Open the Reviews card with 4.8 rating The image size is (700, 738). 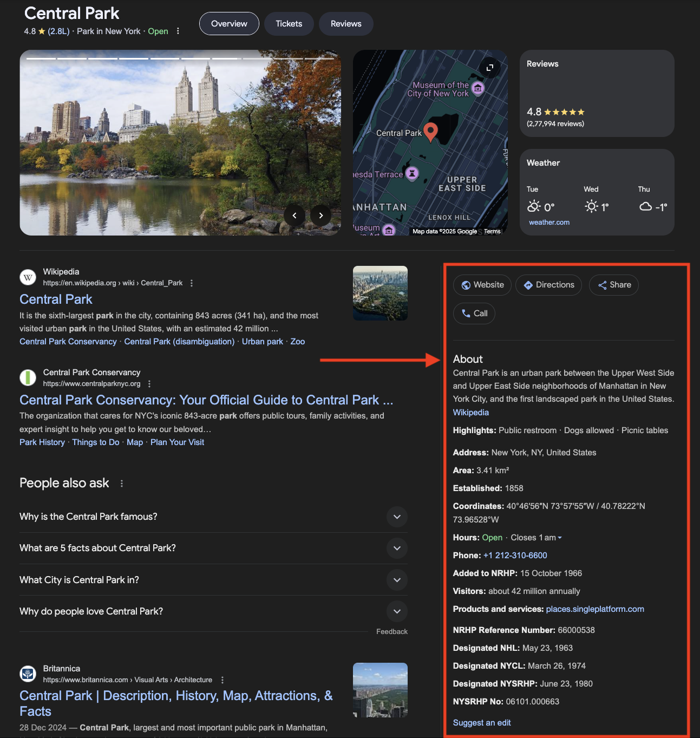pos(597,94)
